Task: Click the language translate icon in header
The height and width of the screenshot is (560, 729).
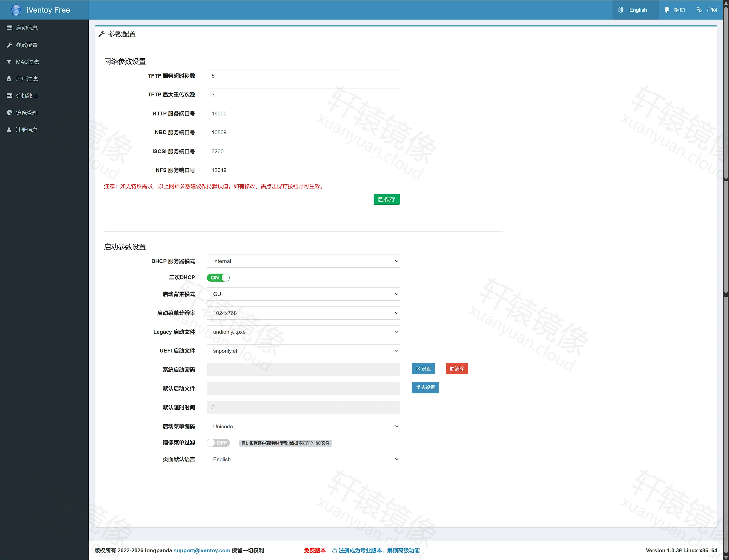Action: coord(620,10)
